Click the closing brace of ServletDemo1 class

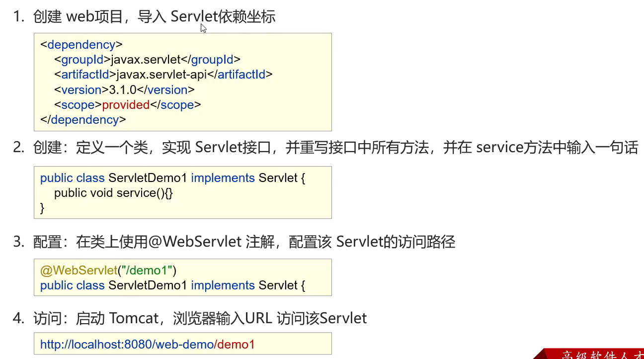[x=42, y=208]
